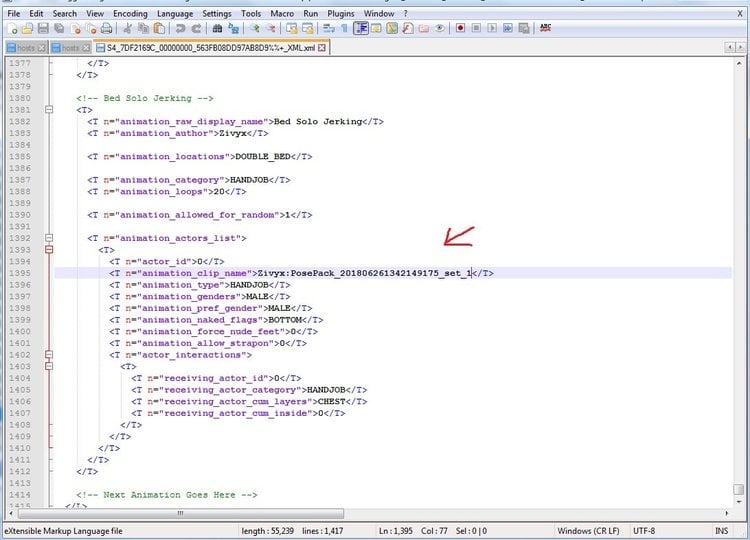Click the Close document toolbar icon
Viewport: 750px width, 540px height.
pos(75,29)
